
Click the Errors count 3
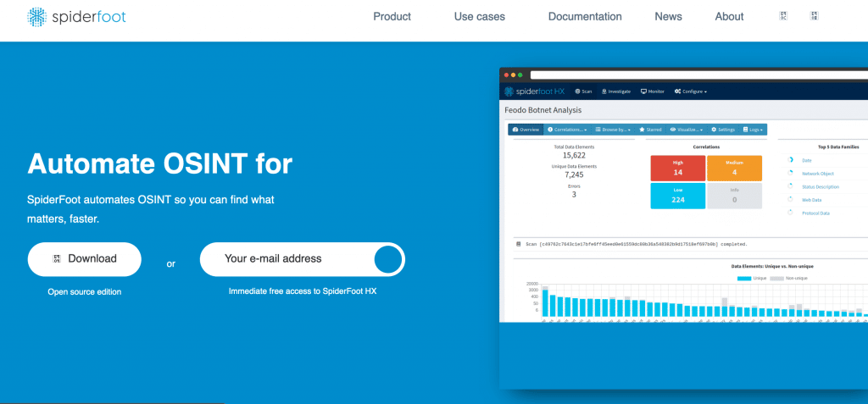574,194
